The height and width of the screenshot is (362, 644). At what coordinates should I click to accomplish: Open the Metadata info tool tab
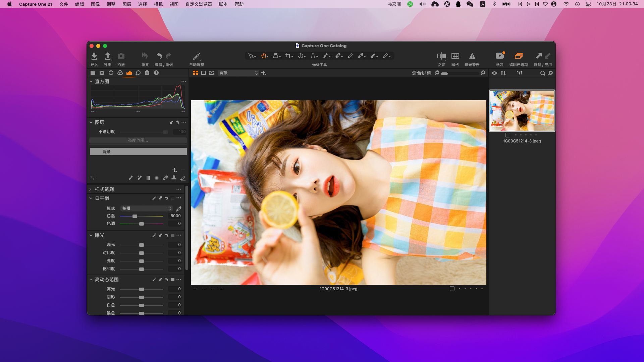(156, 72)
